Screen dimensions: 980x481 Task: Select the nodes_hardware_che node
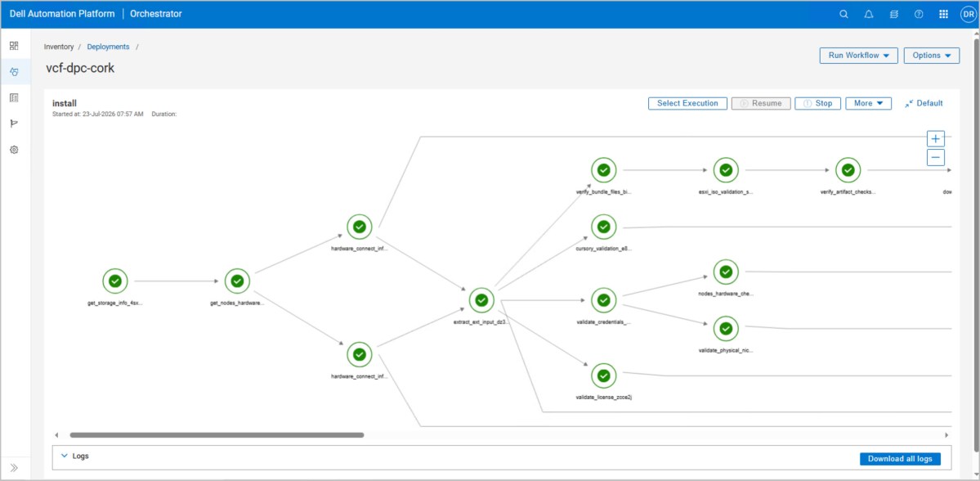click(x=726, y=272)
